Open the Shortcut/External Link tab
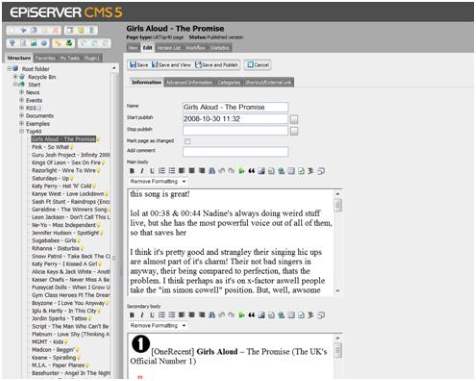Image resolution: width=476 pixels, height=381 pixels. [x=269, y=82]
